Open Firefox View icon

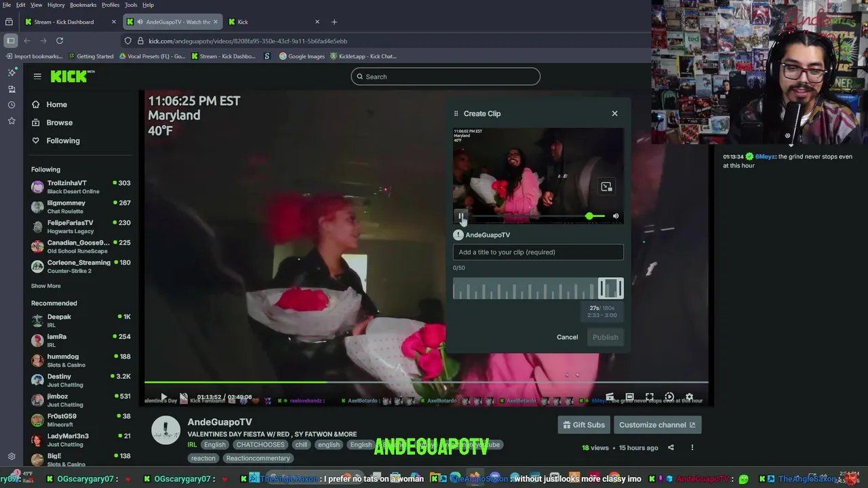point(9,22)
